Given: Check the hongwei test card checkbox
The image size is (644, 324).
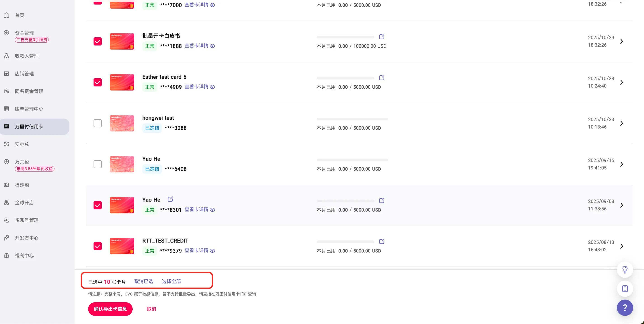Looking at the screenshot, I should click(97, 123).
